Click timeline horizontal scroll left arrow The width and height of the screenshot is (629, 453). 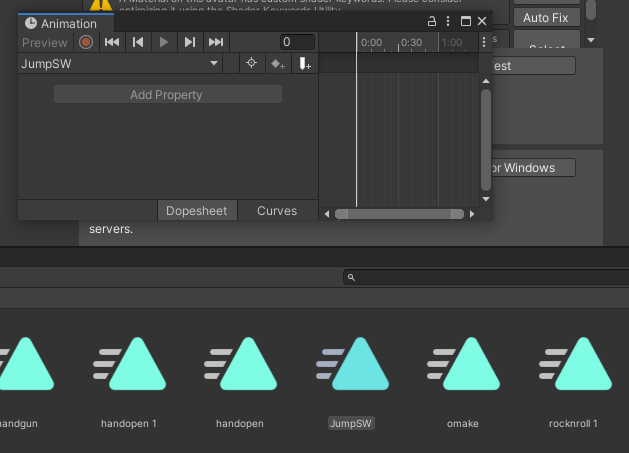pyautogui.click(x=327, y=214)
